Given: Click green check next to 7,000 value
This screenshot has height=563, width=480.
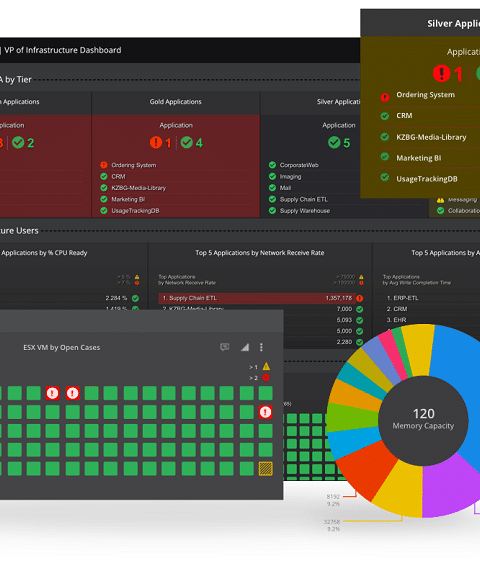Looking at the screenshot, I should (x=359, y=309).
